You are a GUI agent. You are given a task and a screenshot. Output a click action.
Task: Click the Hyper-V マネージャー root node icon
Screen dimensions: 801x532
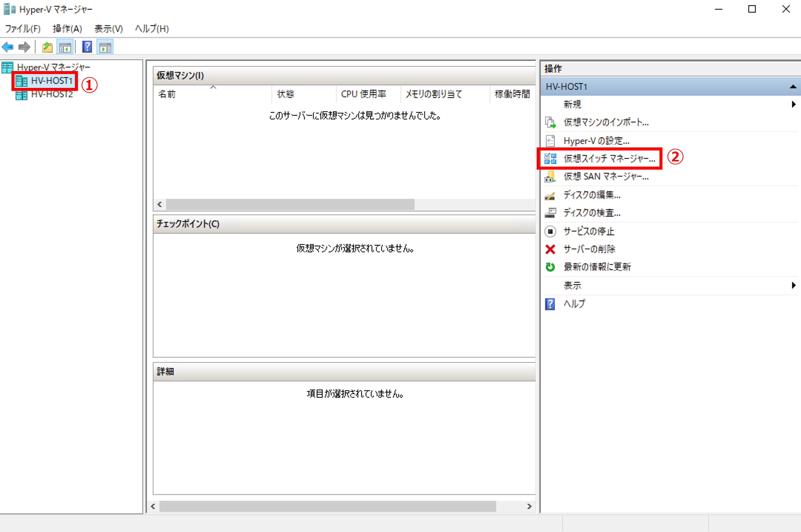(8, 67)
